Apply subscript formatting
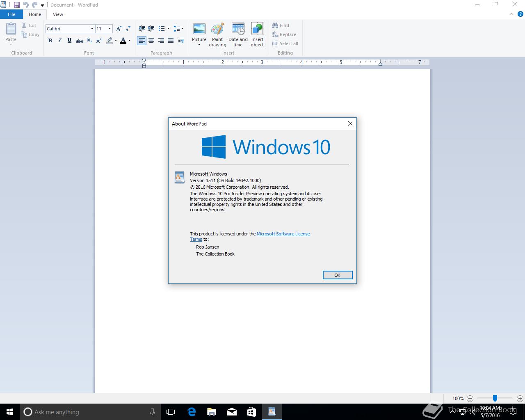This screenshot has height=420, width=525. coord(89,41)
